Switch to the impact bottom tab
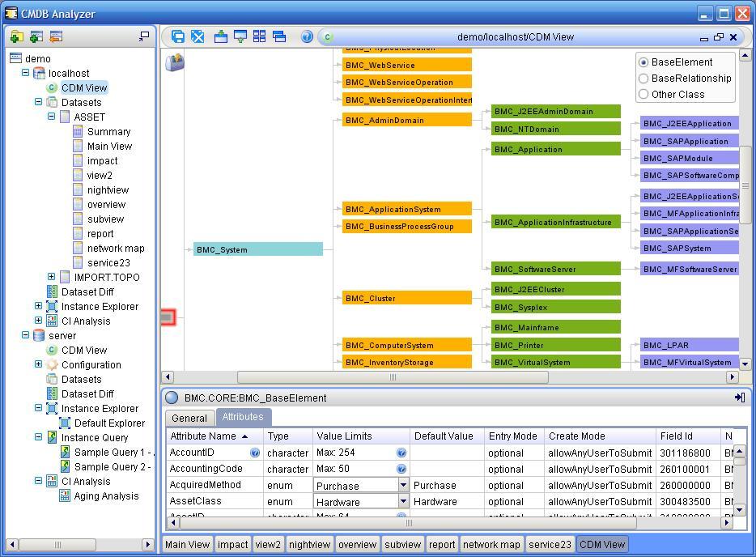756x557 pixels. point(232,545)
